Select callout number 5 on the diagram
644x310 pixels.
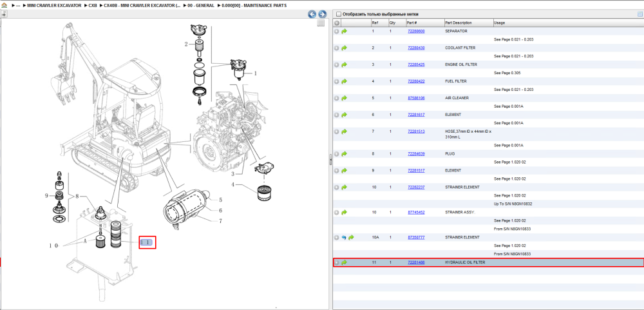point(220,200)
